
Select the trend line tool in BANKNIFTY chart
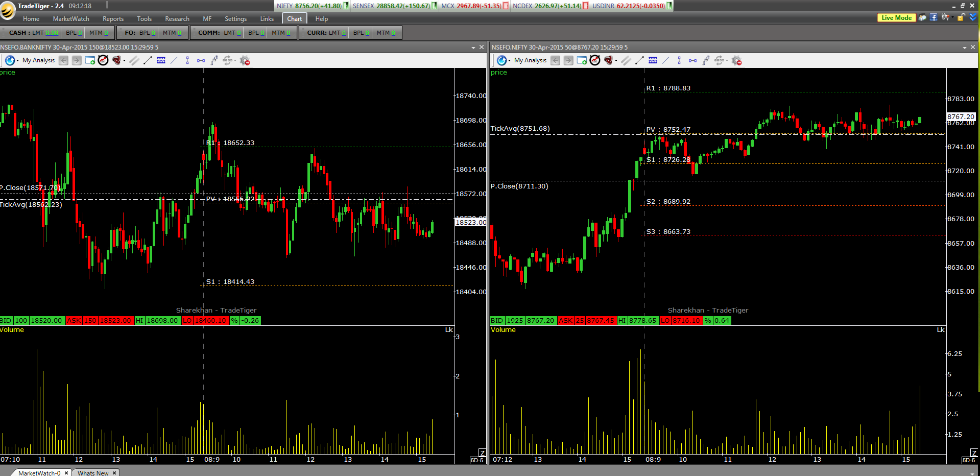[x=148, y=60]
